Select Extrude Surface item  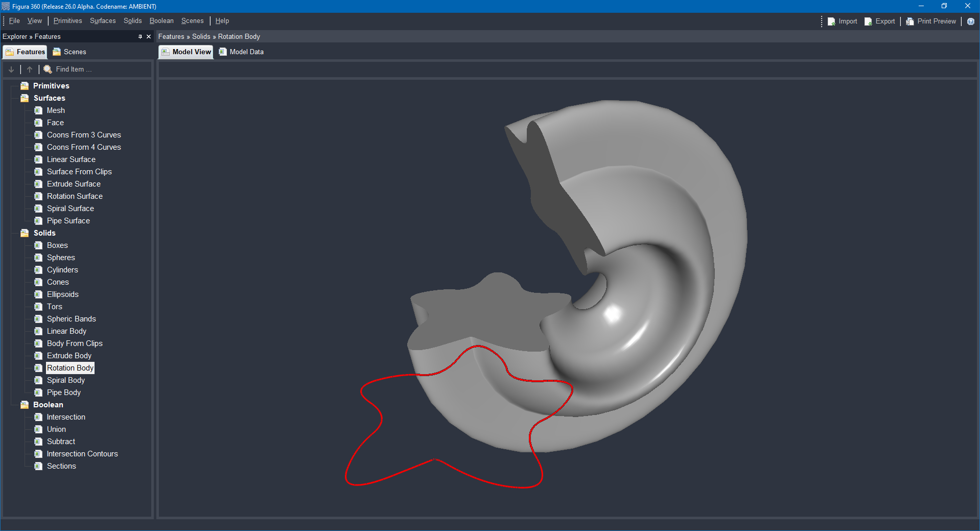(74, 184)
